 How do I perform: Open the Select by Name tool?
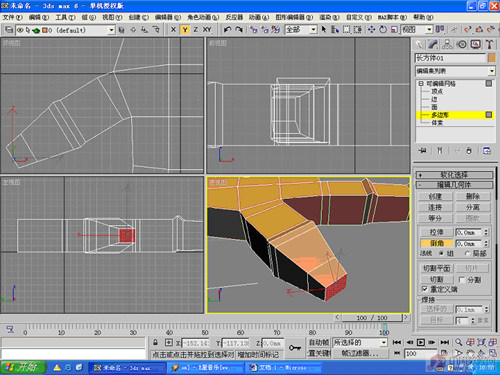click(x=335, y=30)
